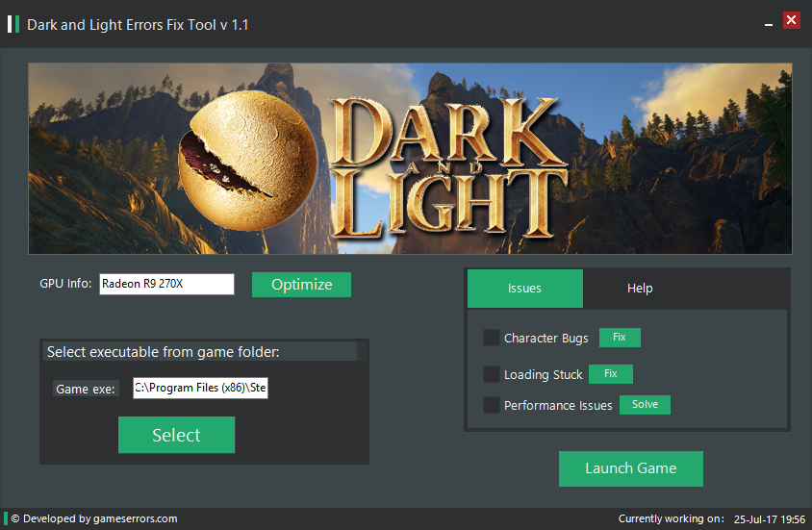
Task: Click the Dark and Light banner image
Action: pyautogui.click(x=410, y=159)
